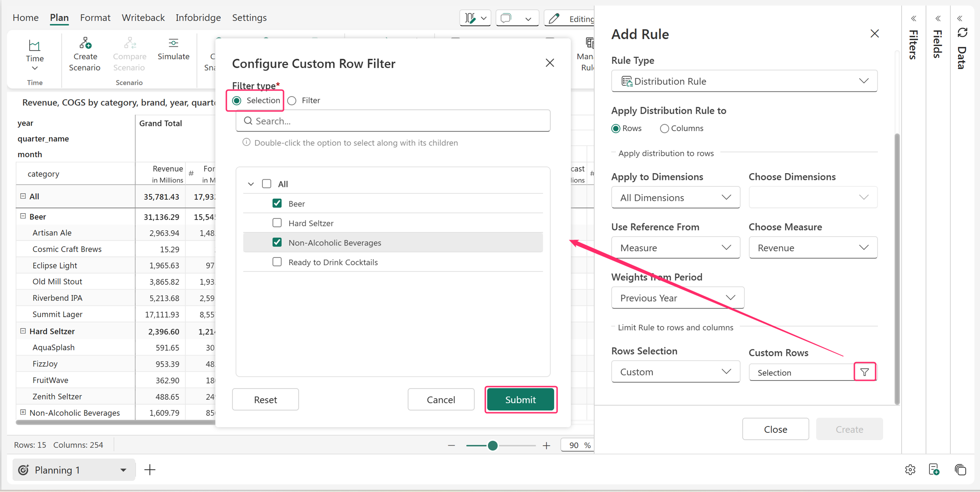Click the Submit button
The image size is (980, 492).
pyautogui.click(x=521, y=400)
